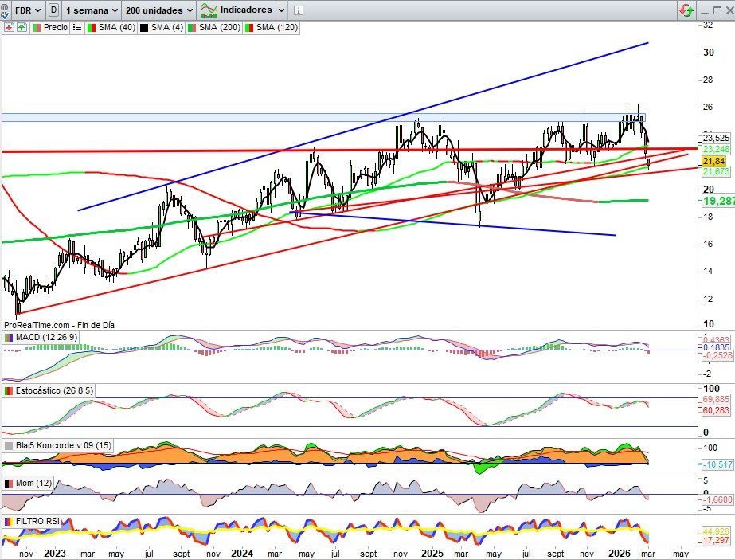Open the Blai5 Koncorde v.09 (15) label
735x560 pixels.
(x=58, y=445)
